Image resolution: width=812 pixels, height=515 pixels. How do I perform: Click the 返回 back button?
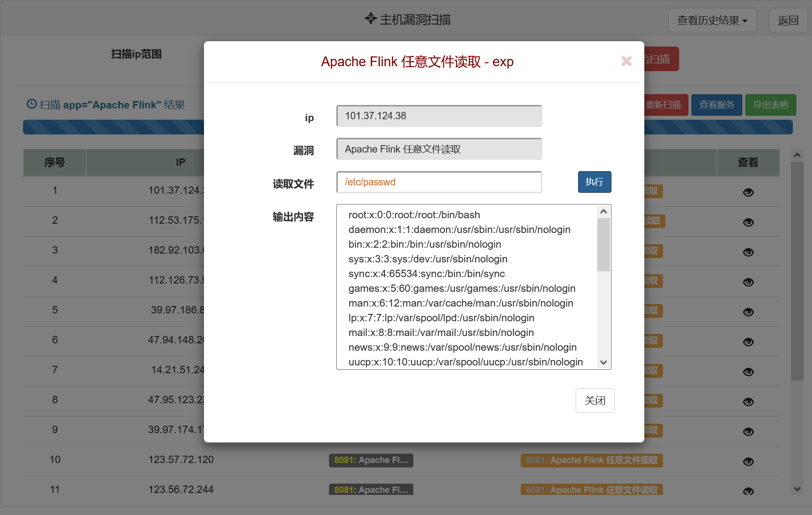click(788, 21)
